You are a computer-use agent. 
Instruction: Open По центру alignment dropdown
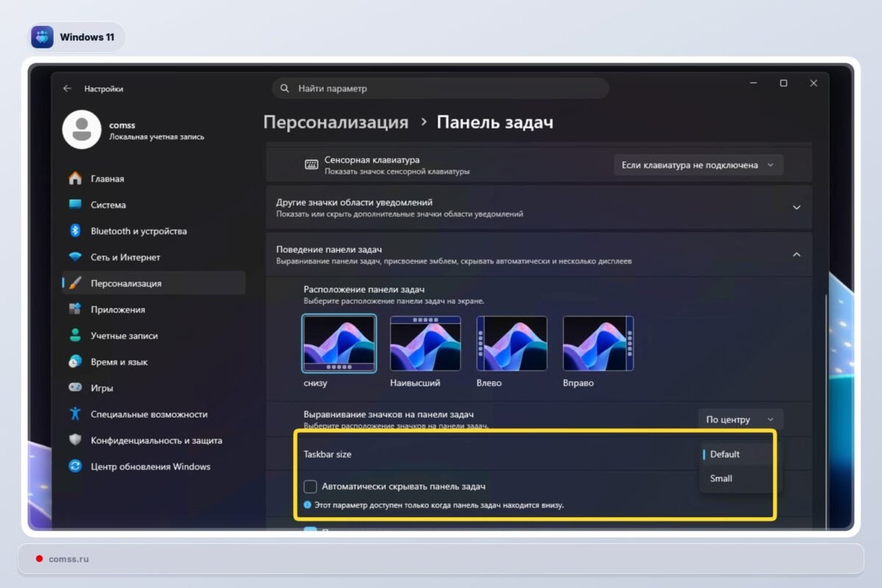click(x=740, y=420)
